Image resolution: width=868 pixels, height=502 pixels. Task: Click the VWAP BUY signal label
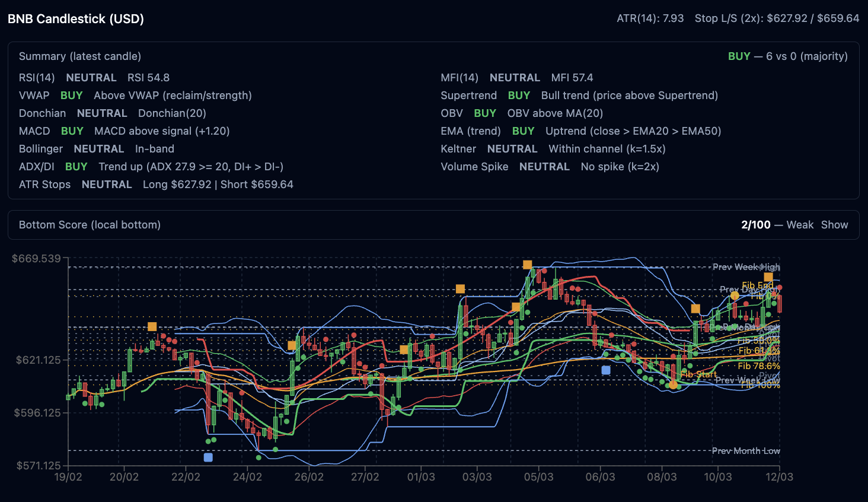tap(71, 96)
